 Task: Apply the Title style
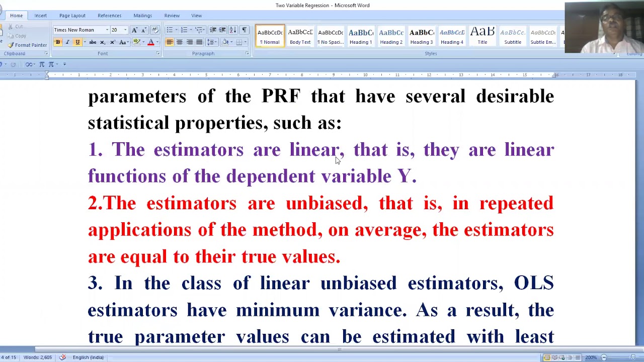[482, 36]
